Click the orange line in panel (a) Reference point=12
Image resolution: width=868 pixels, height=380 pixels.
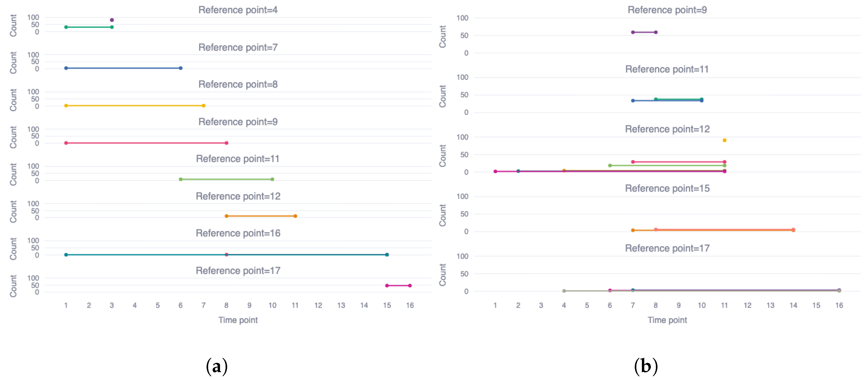[261, 216]
